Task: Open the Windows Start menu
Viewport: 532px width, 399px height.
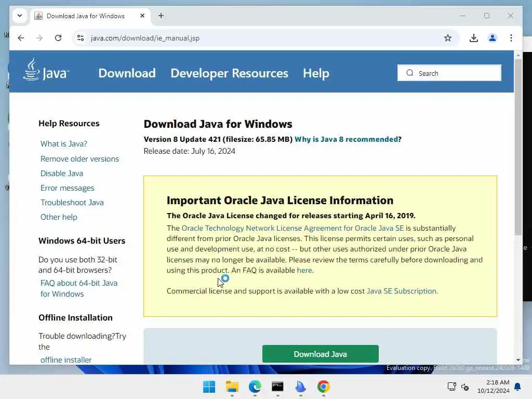Action: pos(209,387)
